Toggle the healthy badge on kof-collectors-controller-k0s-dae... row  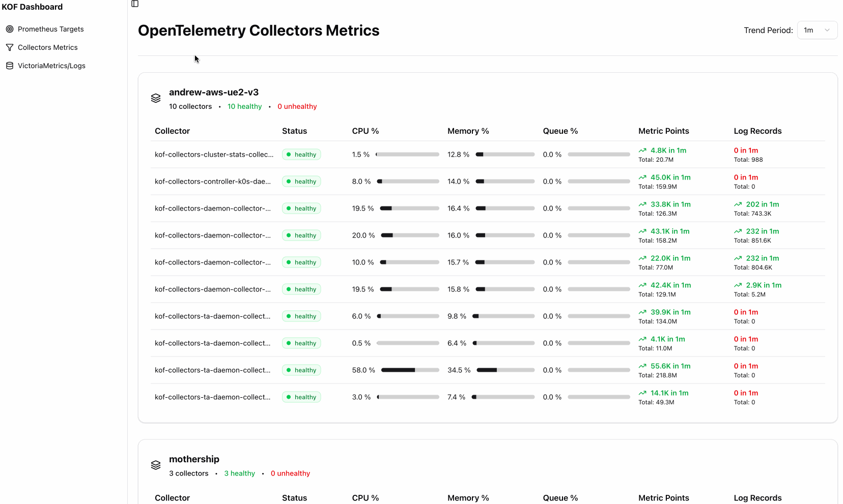click(x=301, y=181)
